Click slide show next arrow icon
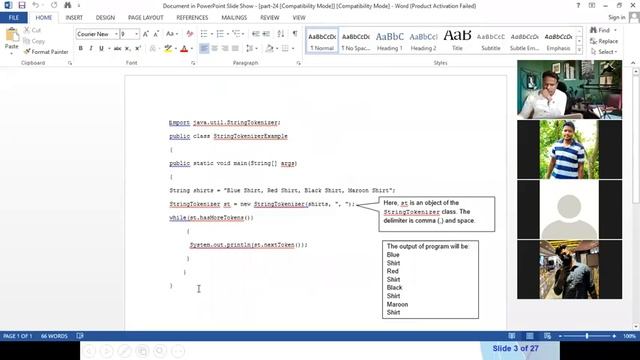The image size is (640, 360). (x=107, y=351)
